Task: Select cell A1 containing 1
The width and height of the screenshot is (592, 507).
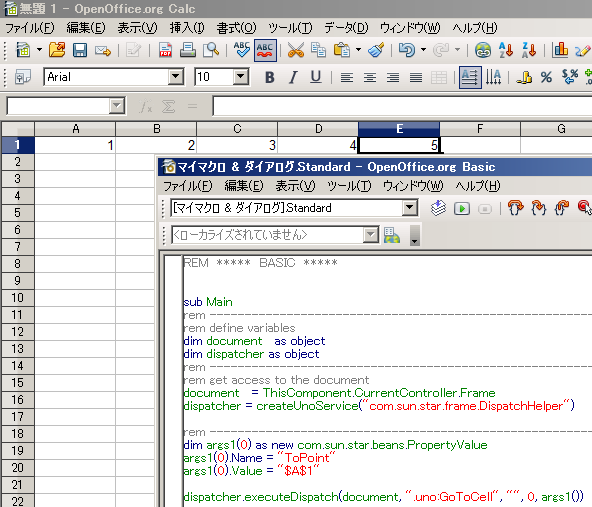Action: [75, 145]
